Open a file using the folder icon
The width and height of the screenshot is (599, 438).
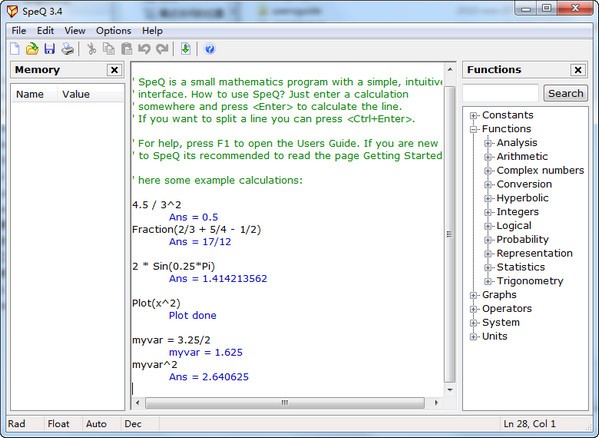pos(32,49)
